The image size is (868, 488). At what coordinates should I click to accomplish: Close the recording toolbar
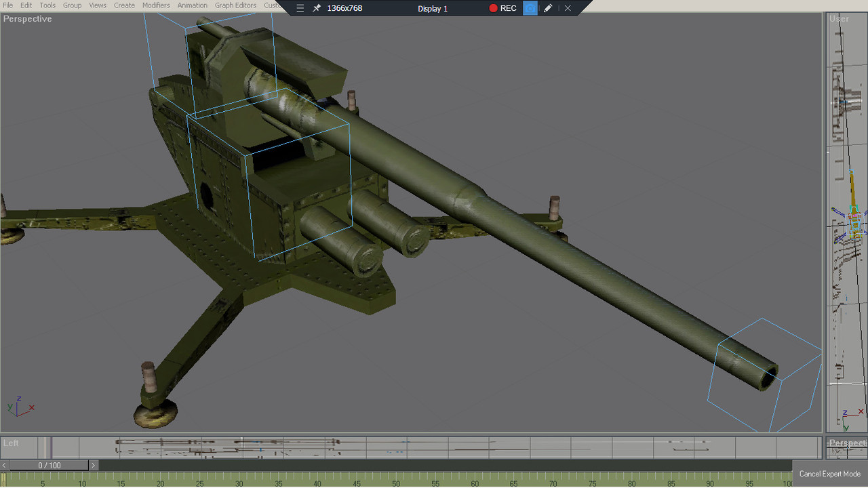click(568, 8)
